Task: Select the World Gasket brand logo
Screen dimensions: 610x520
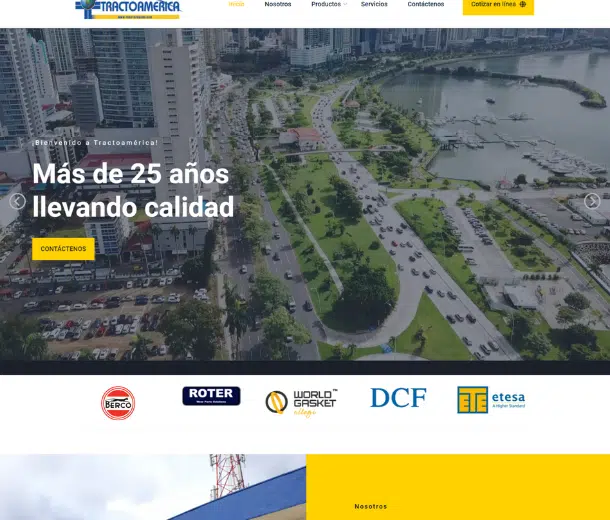Action: pyautogui.click(x=301, y=403)
